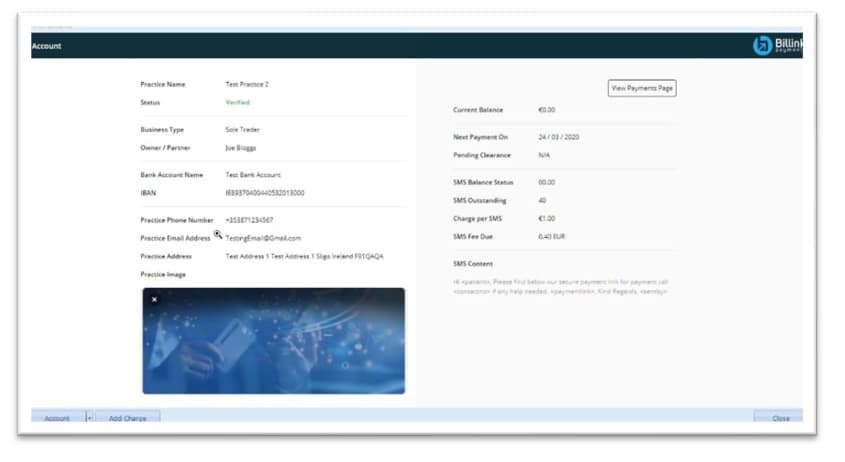This screenshot has height=462, width=845.
Task: Click the Close button at bottom right
Action: [780, 418]
